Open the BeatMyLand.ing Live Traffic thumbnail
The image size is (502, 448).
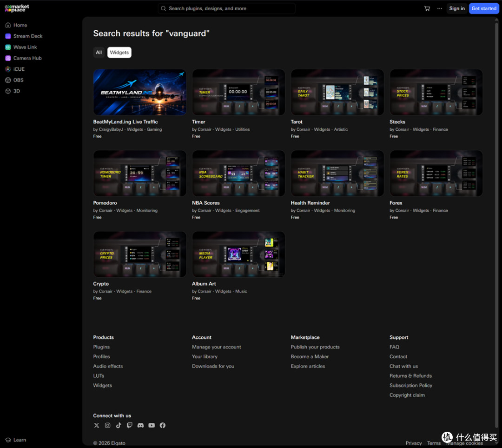tap(139, 92)
